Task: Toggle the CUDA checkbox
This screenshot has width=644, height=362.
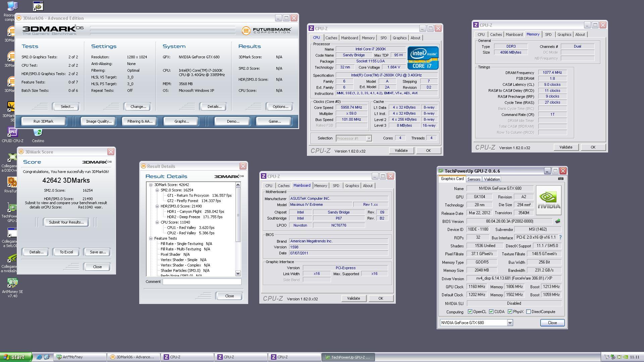Action: pos(491,312)
